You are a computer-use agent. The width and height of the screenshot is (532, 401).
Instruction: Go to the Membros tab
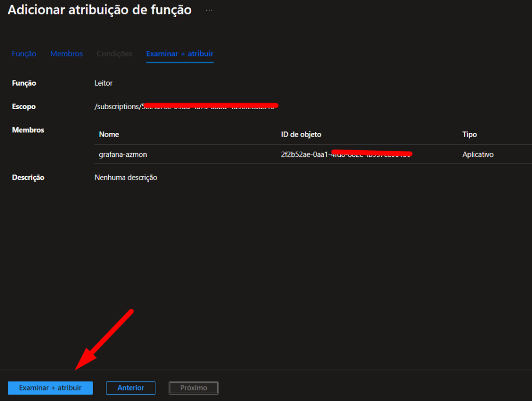[x=66, y=54]
